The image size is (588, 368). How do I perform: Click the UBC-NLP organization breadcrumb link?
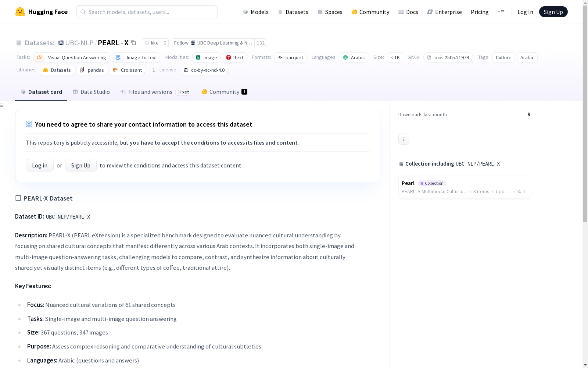click(x=79, y=43)
